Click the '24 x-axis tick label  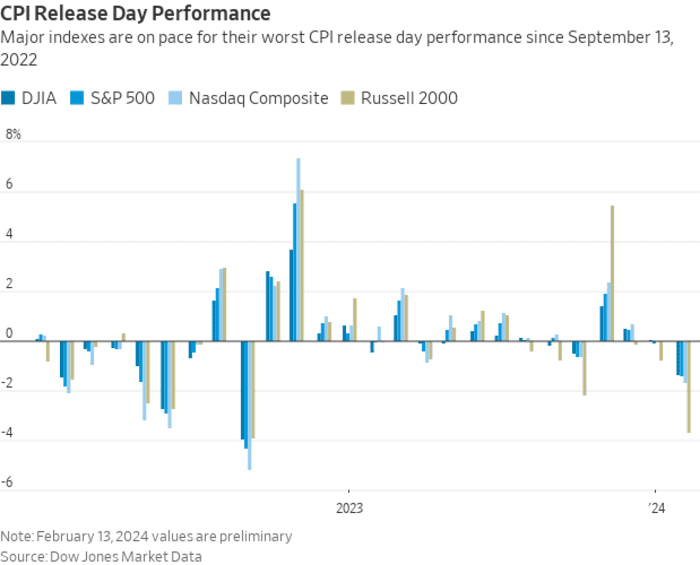coord(657,508)
